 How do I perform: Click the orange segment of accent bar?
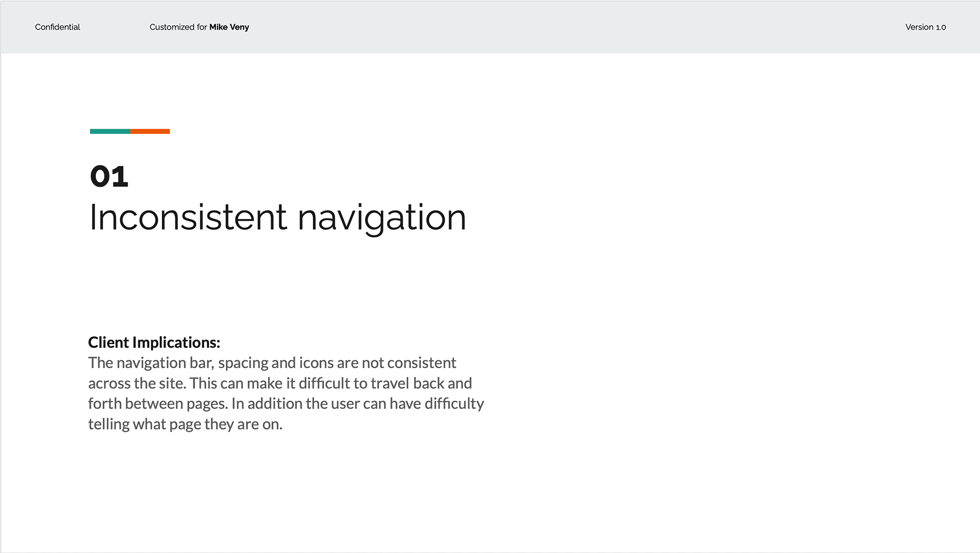(x=150, y=131)
